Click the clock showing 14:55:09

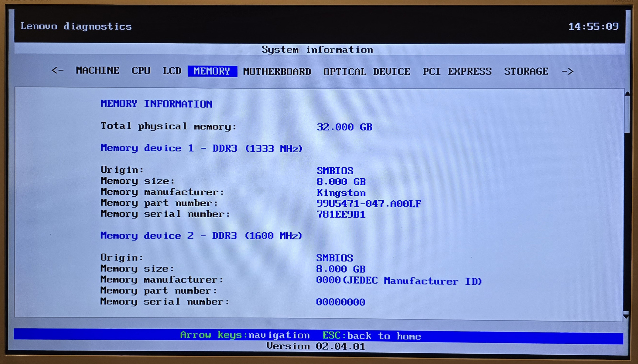tap(593, 26)
